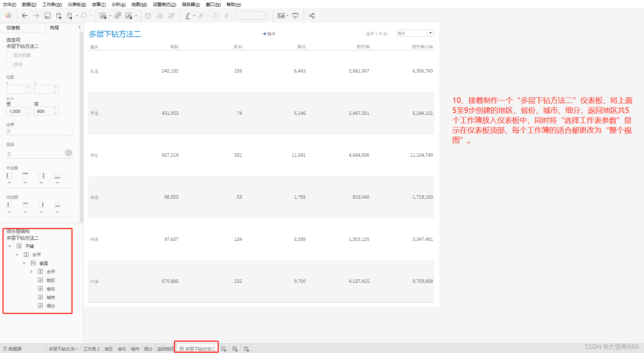Click the Show Me cards icon

coord(281,16)
